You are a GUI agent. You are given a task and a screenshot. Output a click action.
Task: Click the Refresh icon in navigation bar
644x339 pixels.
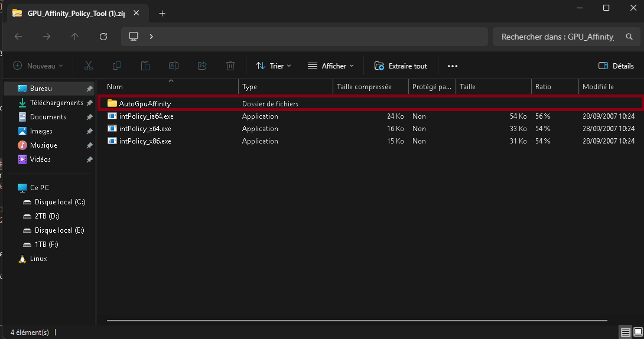tap(103, 37)
